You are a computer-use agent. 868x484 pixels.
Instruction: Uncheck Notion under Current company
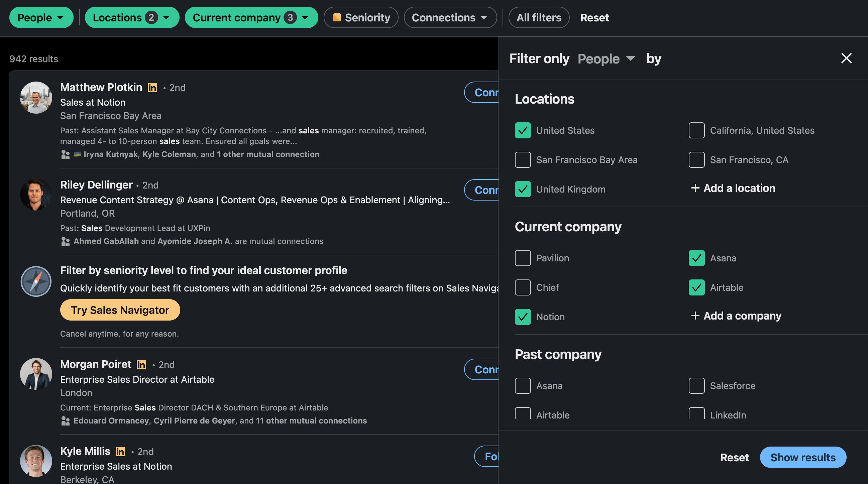(x=523, y=317)
